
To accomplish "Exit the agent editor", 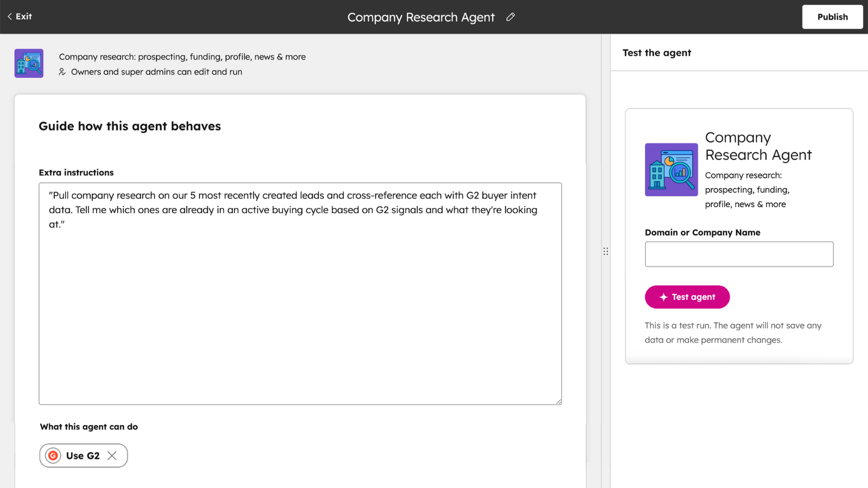I will click(19, 16).
